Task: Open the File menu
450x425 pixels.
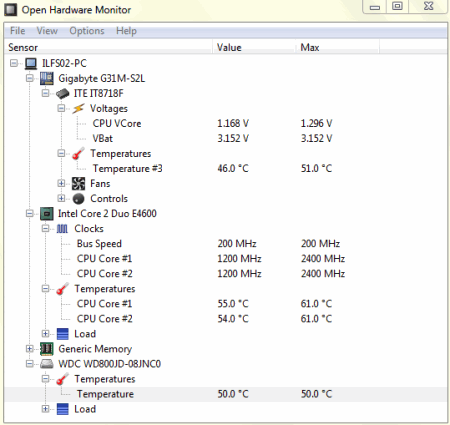Action: click(x=17, y=31)
